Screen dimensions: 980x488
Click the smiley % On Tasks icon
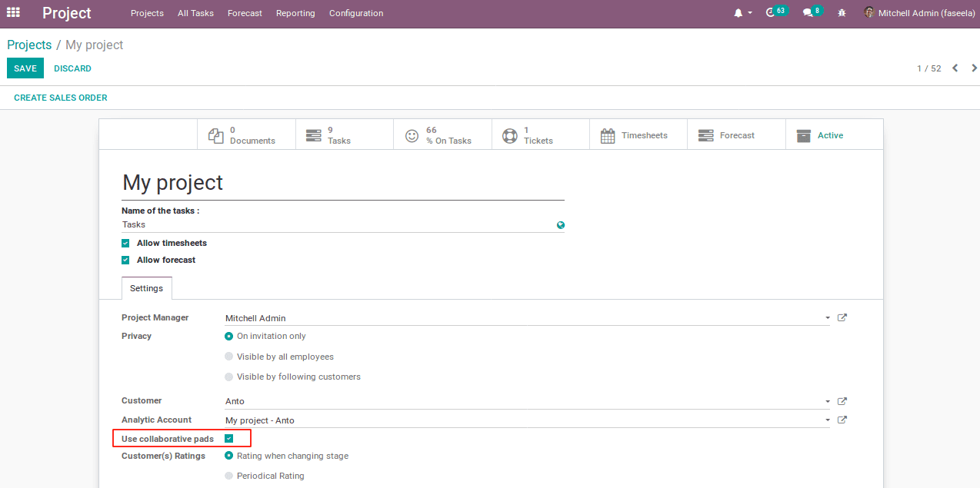[412, 136]
